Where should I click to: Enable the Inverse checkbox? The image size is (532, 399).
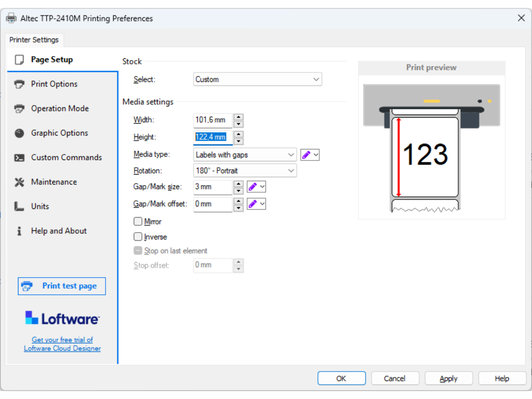[x=138, y=236]
